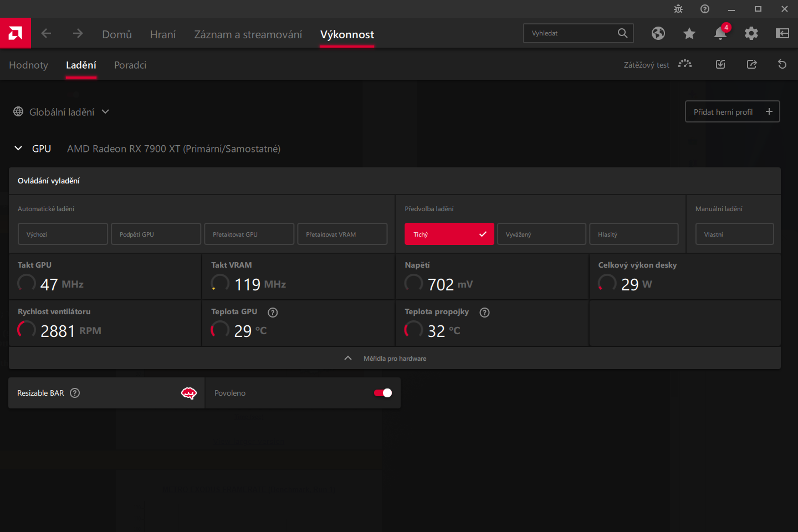Screen dimensions: 798x532
Task: Open the Globální ladění dropdown
Action: [61, 112]
